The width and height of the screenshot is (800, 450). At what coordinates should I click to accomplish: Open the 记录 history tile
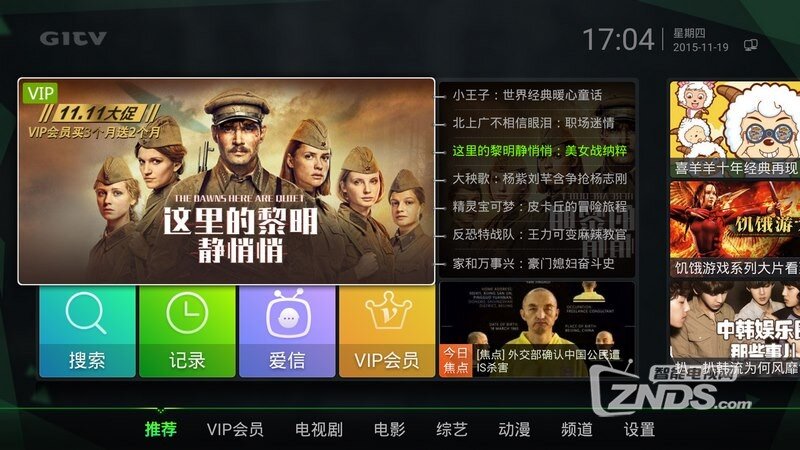point(187,332)
